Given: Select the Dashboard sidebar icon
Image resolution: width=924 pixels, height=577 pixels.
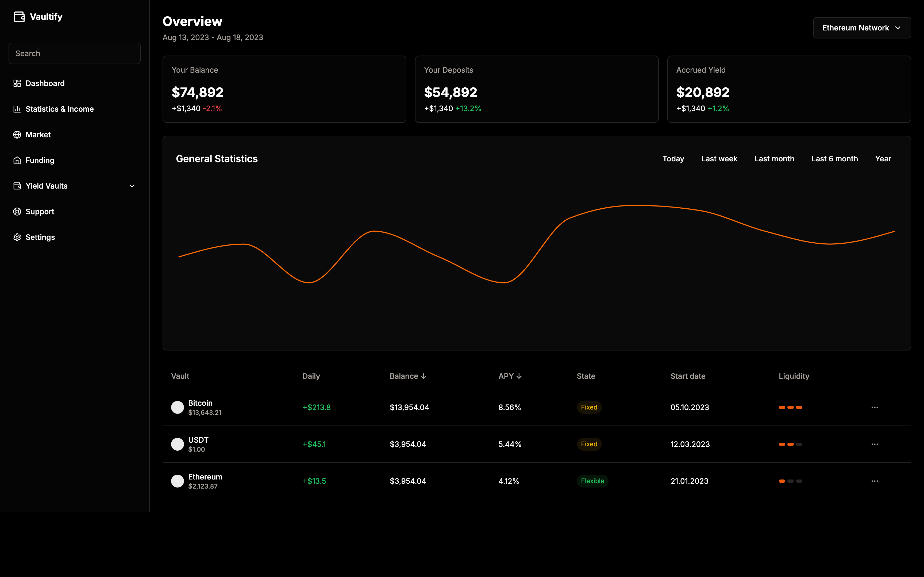Looking at the screenshot, I should tap(17, 83).
